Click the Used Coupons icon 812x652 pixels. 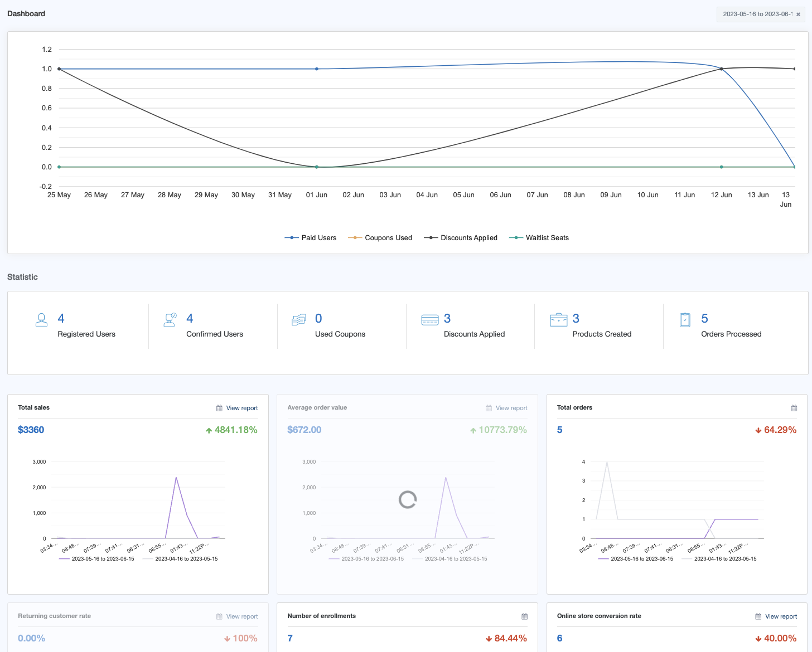(299, 319)
